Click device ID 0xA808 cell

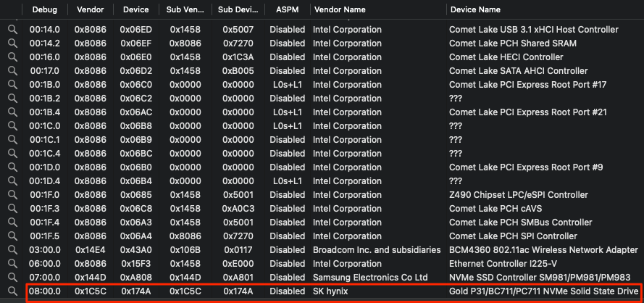136,278
